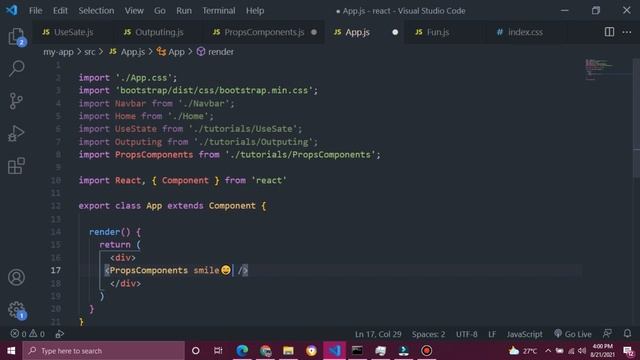Open the Explorer view in activity bar

[x=16, y=37]
